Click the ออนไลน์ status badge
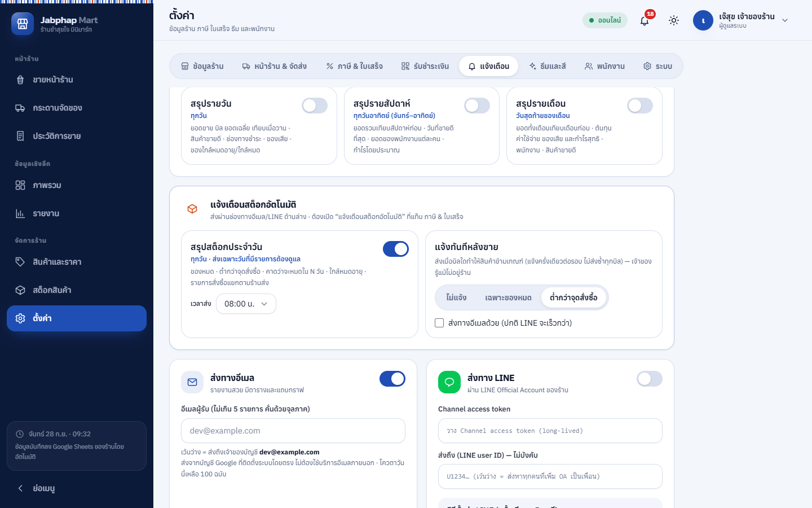 pyautogui.click(x=605, y=20)
